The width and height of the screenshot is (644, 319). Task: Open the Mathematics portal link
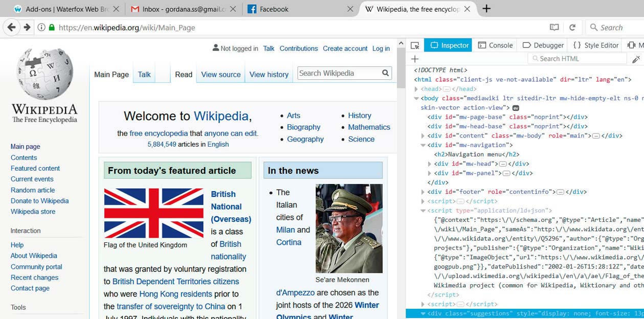[x=369, y=127]
